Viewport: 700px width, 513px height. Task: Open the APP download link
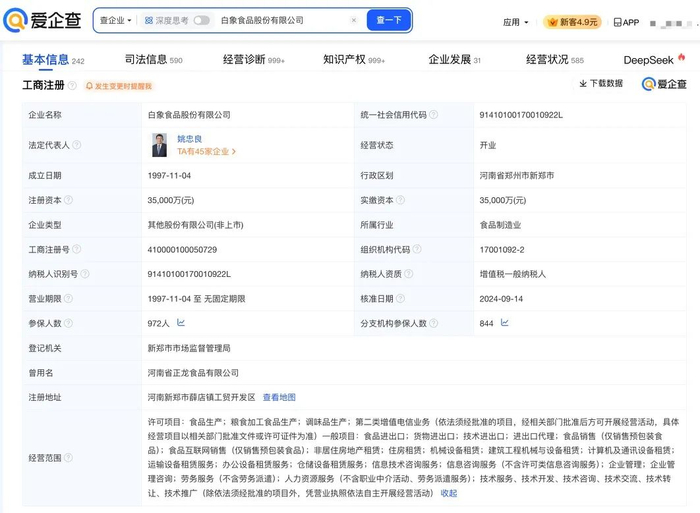click(626, 22)
